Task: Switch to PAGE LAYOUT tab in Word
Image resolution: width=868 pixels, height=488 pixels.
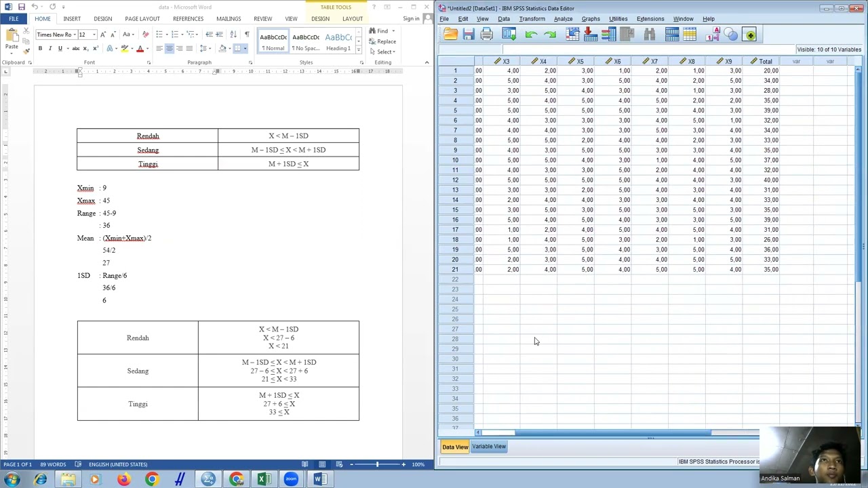Action: 142,19
